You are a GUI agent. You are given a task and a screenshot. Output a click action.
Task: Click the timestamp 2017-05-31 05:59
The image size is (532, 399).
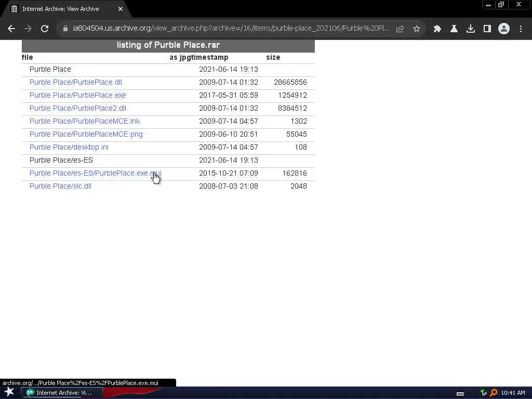coord(229,96)
